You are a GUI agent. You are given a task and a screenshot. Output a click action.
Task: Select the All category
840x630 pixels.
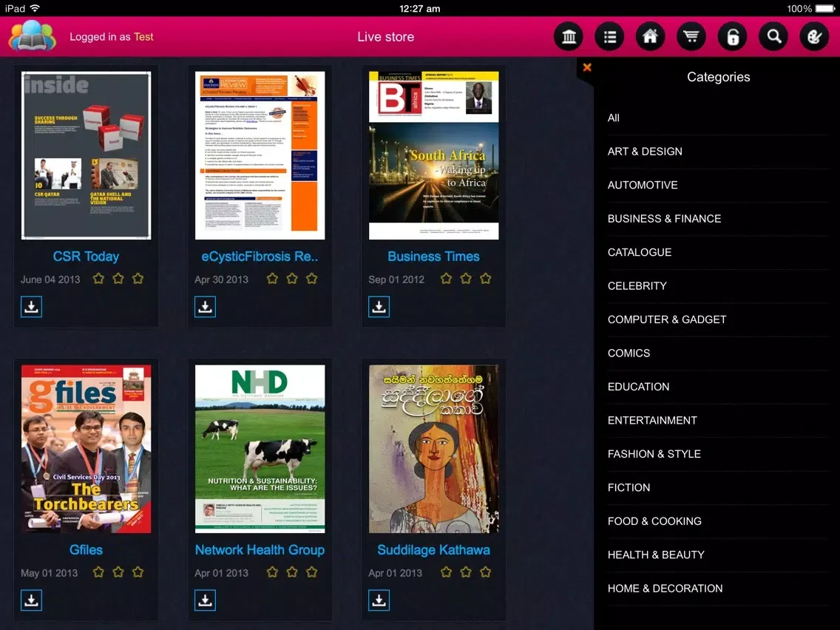coord(718,118)
